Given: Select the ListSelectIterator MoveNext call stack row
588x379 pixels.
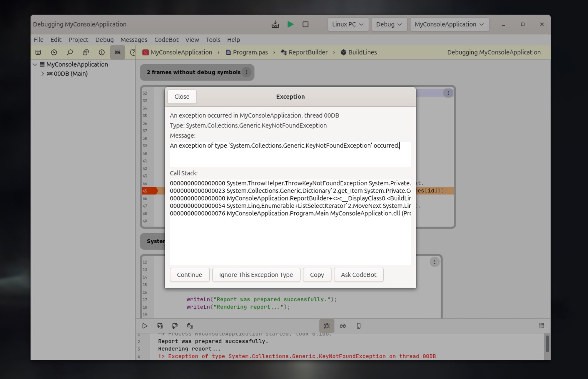Looking at the screenshot, I should [x=290, y=206].
